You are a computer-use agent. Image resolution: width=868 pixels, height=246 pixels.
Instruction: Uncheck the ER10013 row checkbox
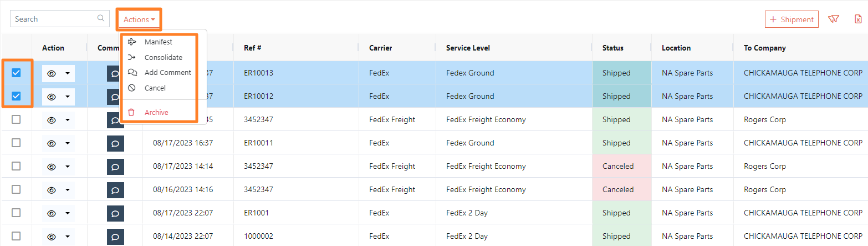click(x=16, y=73)
